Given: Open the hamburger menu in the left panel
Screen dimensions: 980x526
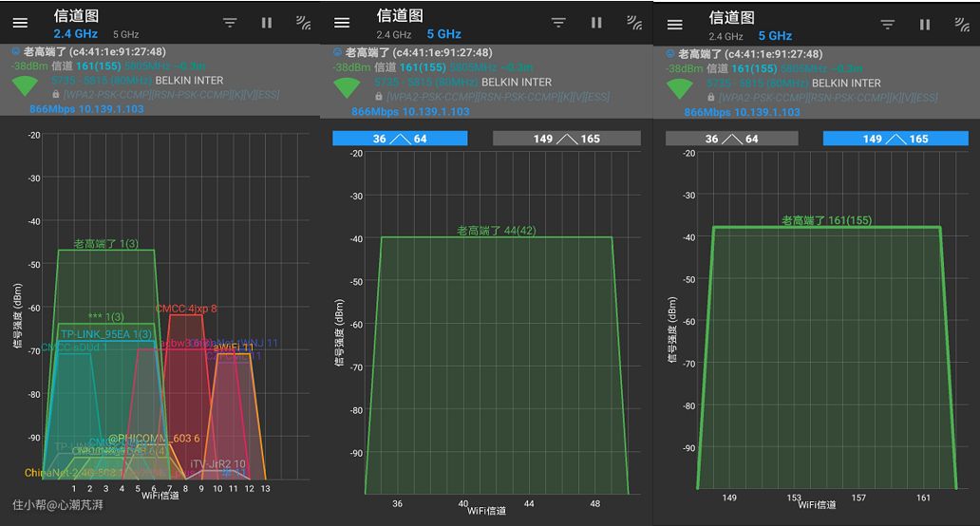Looking at the screenshot, I should coord(20,23).
